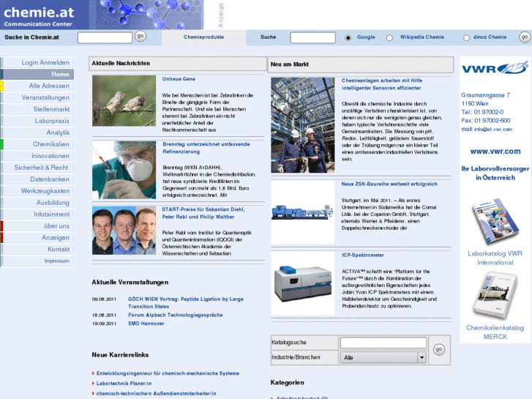Click the www.vwr.com link

pyautogui.click(x=495, y=152)
